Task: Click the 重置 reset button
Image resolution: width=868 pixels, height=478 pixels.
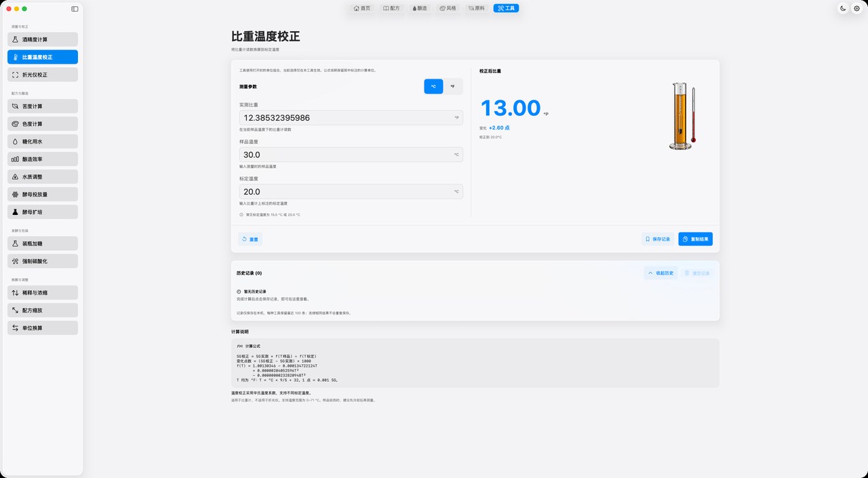Action: pos(250,239)
